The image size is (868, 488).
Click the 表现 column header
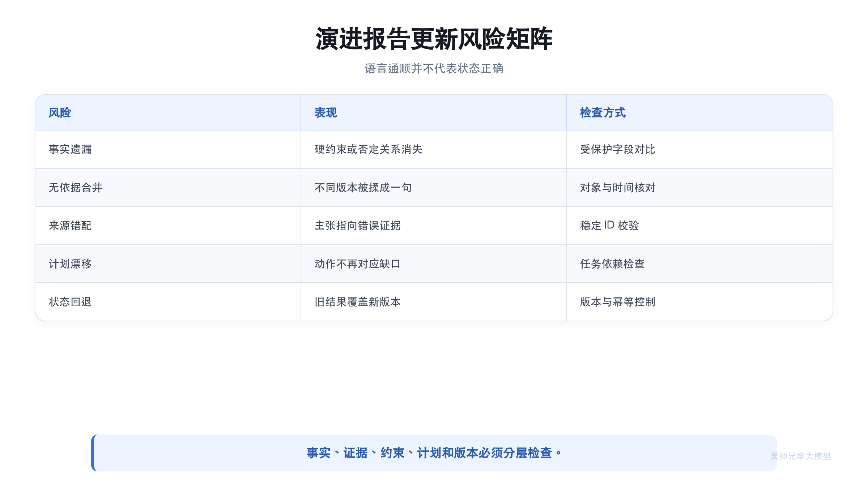coord(434,112)
